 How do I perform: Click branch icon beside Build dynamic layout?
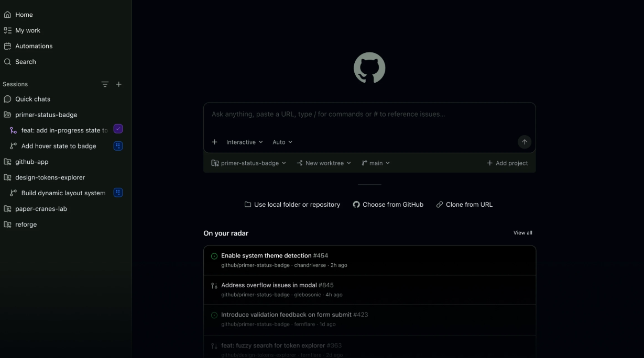14,193
